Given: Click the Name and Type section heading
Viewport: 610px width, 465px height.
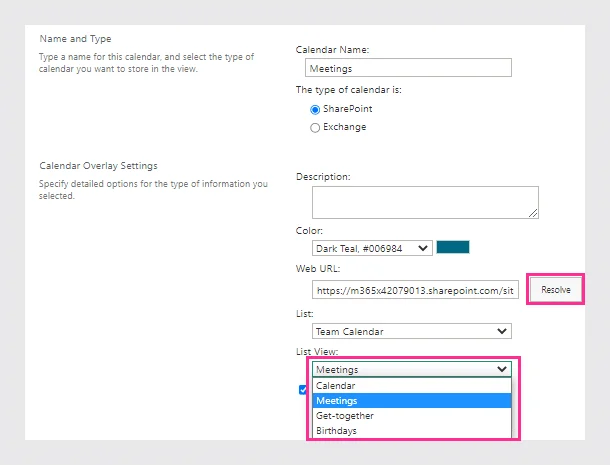Looking at the screenshot, I should pos(75,39).
